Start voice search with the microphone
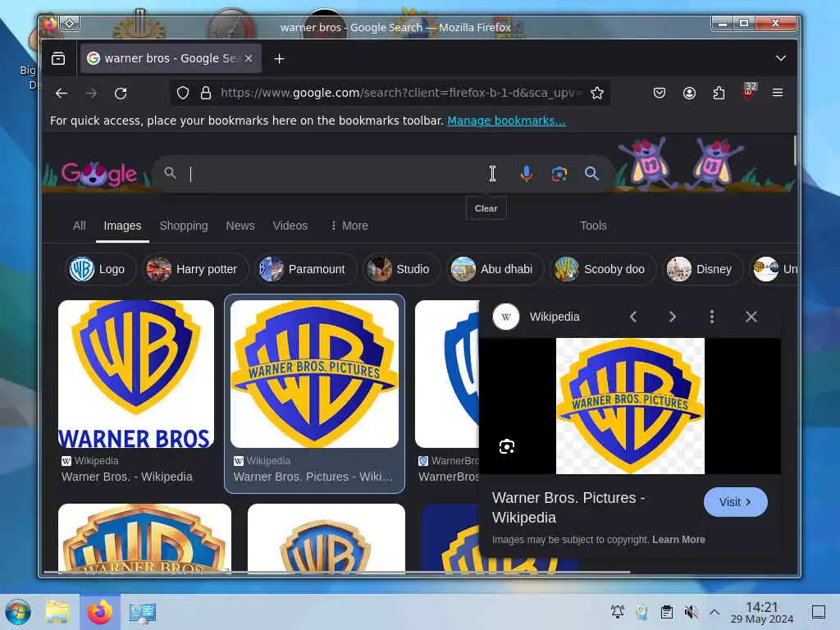840x630 pixels. click(x=527, y=174)
